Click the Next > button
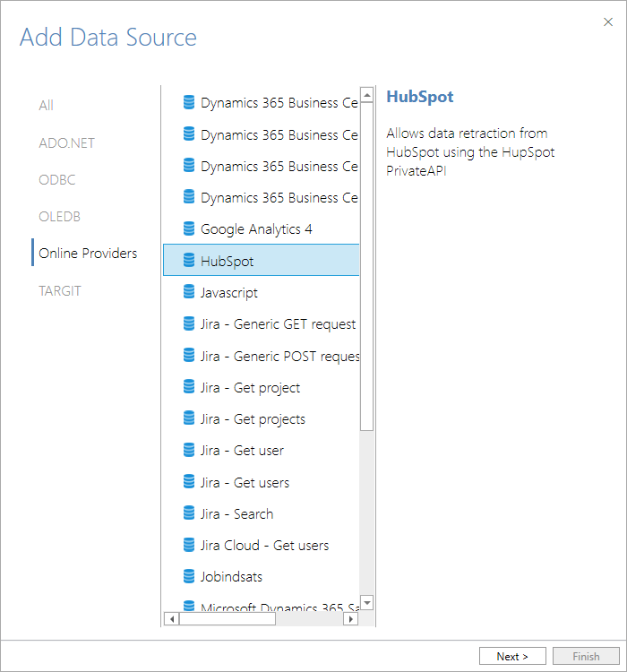627x672 pixels. [x=512, y=656]
